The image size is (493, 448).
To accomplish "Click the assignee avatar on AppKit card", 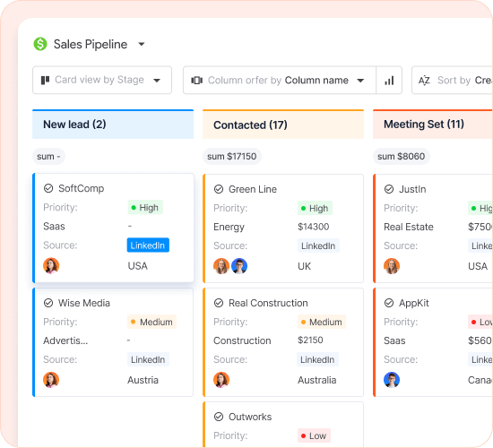I will [392, 380].
